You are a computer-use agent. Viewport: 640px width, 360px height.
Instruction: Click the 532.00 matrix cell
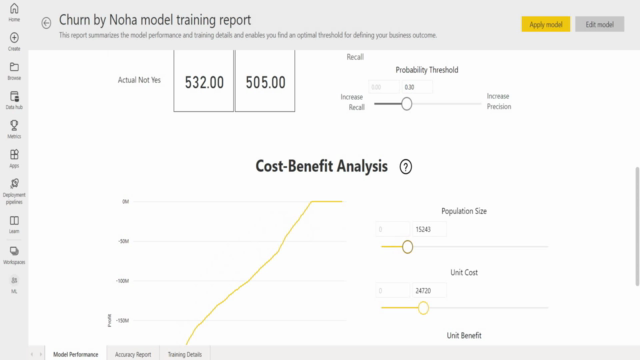pos(204,81)
